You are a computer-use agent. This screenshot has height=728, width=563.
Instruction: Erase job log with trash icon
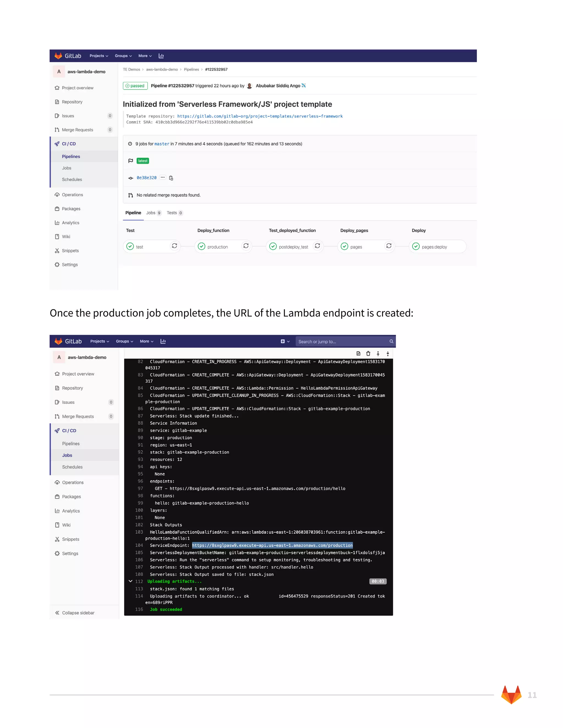coord(368,354)
